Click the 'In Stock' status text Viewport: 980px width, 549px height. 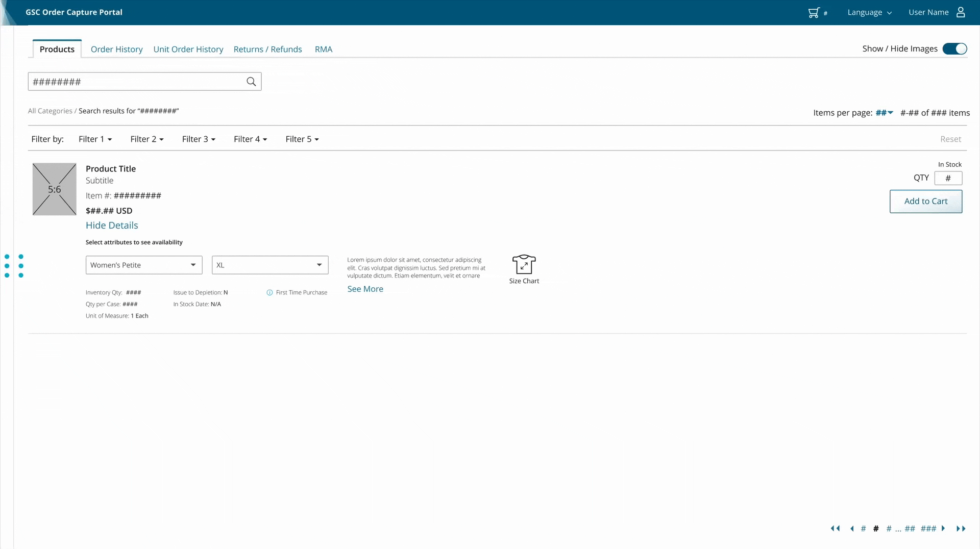950,164
